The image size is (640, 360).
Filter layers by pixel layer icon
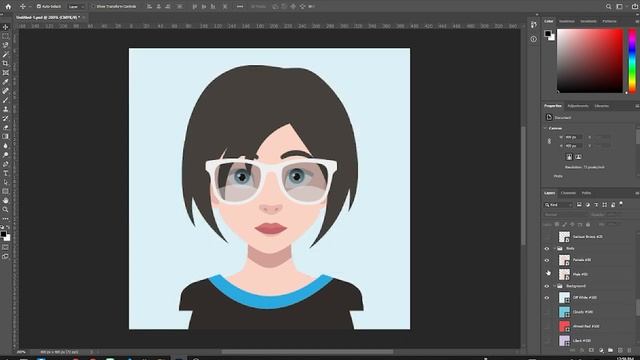click(x=579, y=205)
